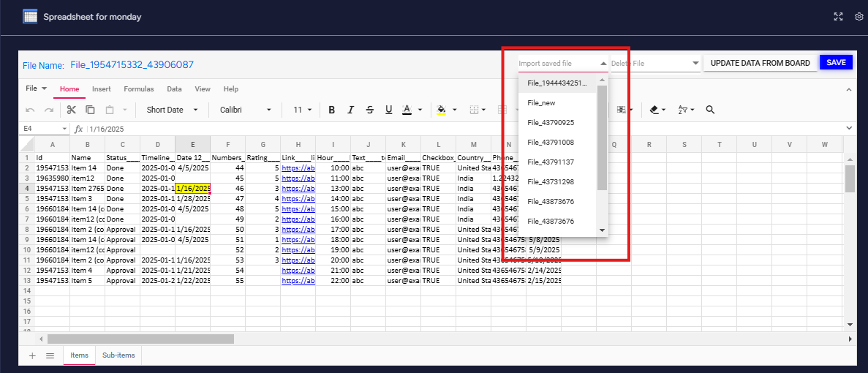Select File_43791137 from the import list
This screenshot has width=868, height=373.
click(x=557, y=162)
